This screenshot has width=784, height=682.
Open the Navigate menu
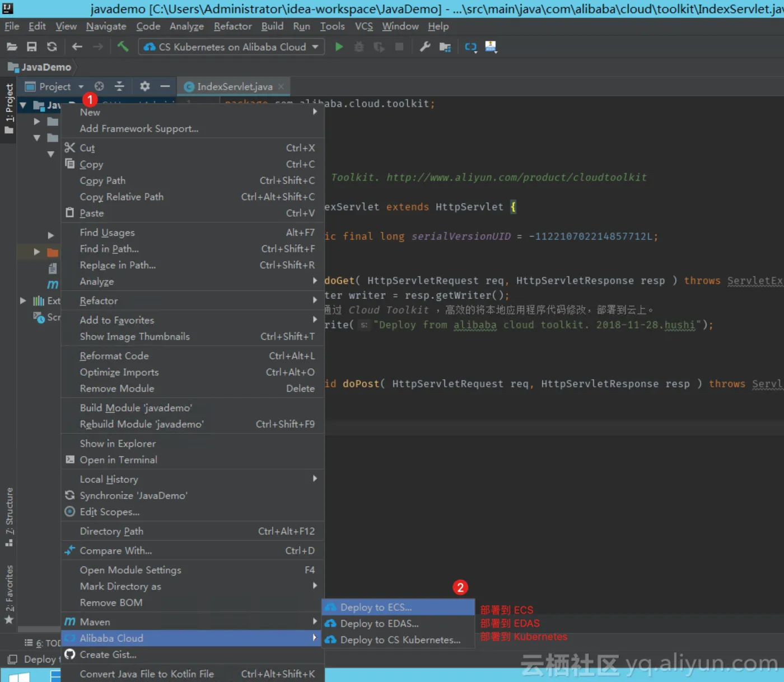click(x=106, y=26)
